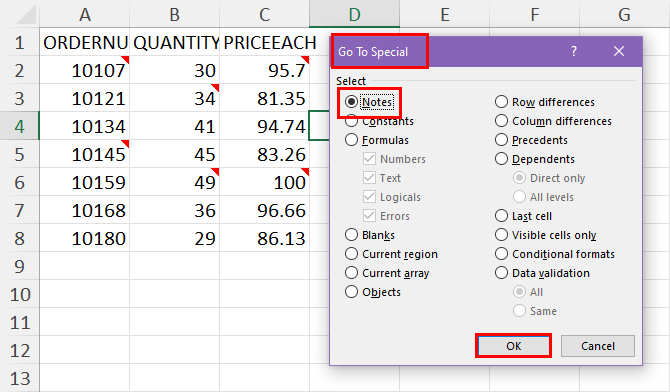Select the Notes radio button

[351, 102]
